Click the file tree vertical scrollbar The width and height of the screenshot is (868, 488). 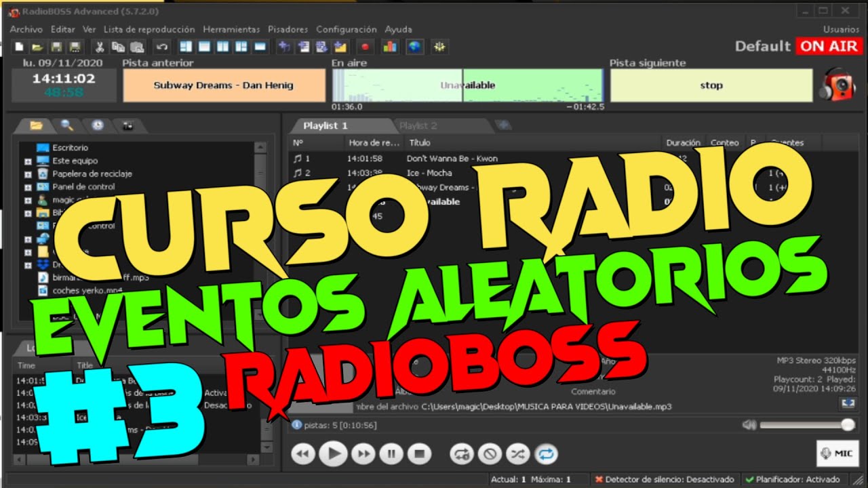tap(260, 230)
